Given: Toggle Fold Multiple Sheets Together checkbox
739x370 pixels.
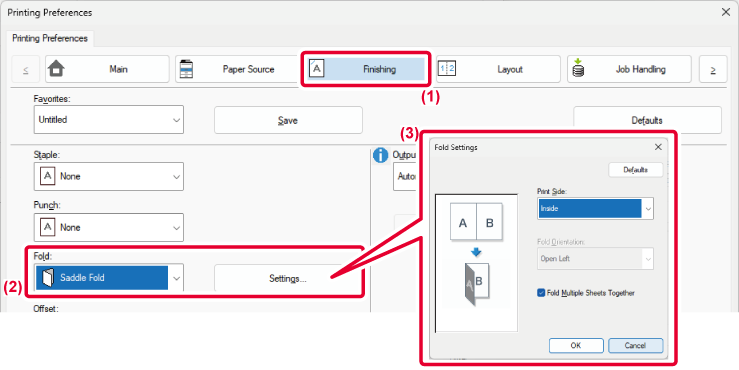Looking at the screenshot, I should coord(541,293).
